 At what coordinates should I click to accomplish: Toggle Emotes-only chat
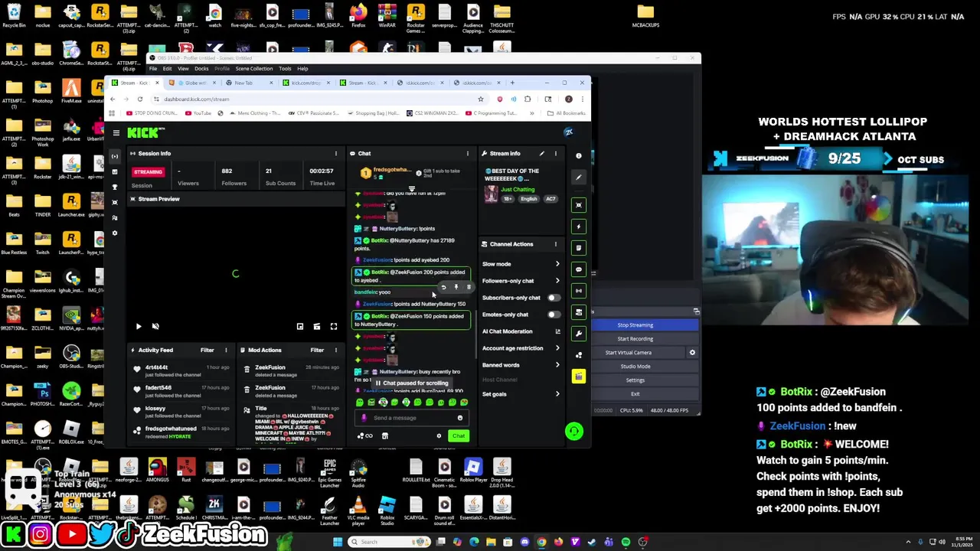[x=553, y=315]
